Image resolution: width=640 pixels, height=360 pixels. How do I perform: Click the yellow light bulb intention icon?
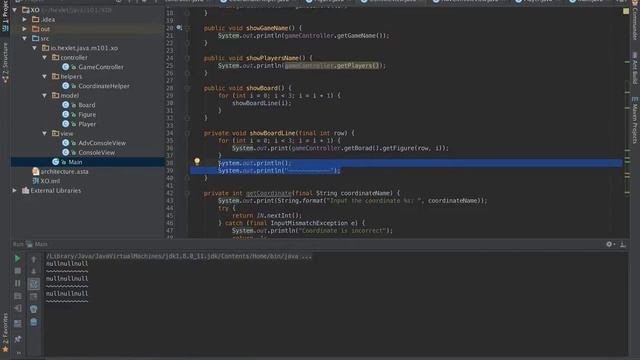tap(197, 162)
